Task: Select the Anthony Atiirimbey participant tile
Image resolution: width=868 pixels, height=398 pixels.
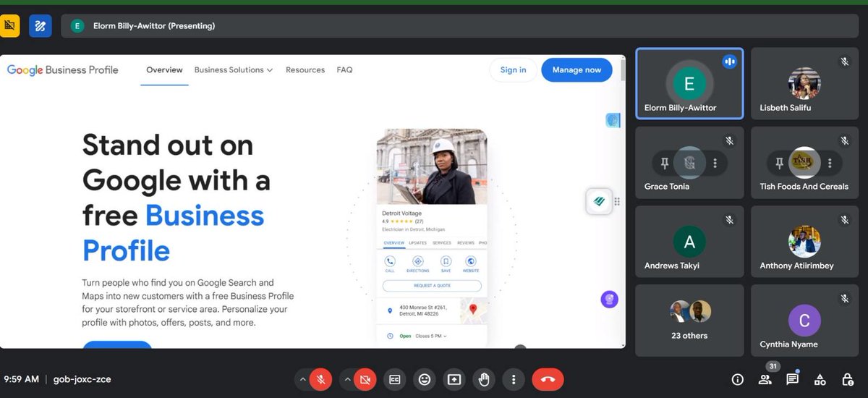Action: click(x=805, y=242)
